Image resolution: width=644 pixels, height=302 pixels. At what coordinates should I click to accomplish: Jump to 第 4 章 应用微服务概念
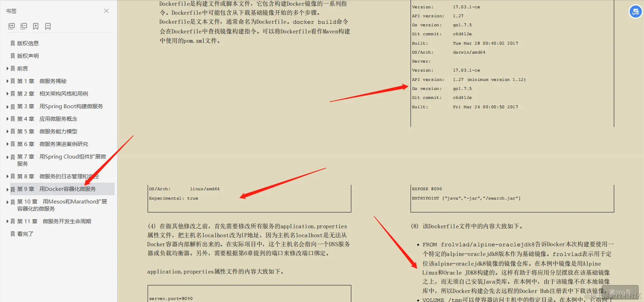pos(47,119)
